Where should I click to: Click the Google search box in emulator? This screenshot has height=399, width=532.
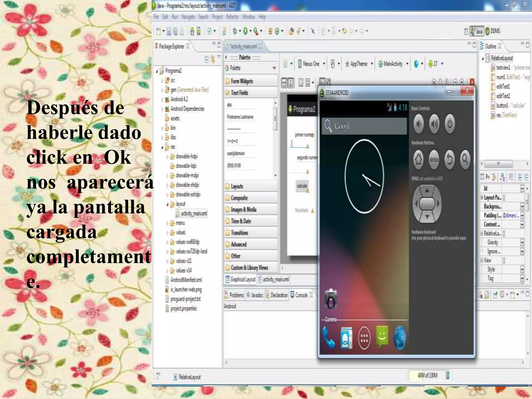coord(364,126)
